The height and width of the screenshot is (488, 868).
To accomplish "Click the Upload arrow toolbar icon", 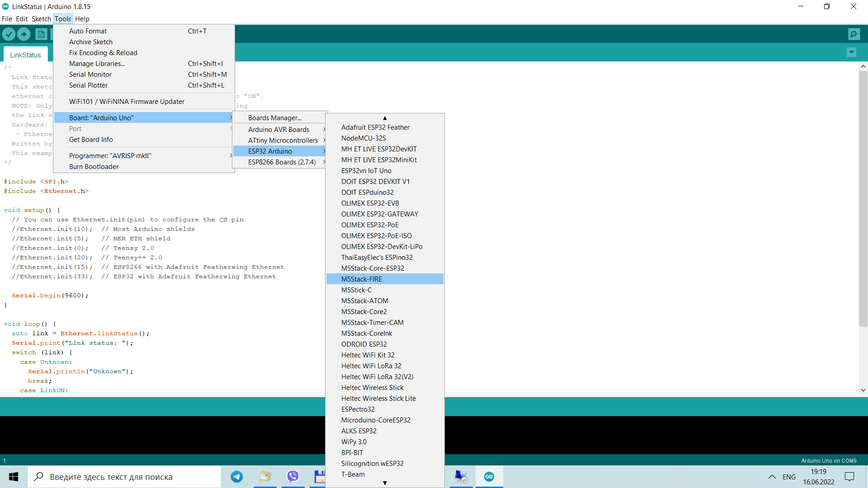I will [24, 34].
